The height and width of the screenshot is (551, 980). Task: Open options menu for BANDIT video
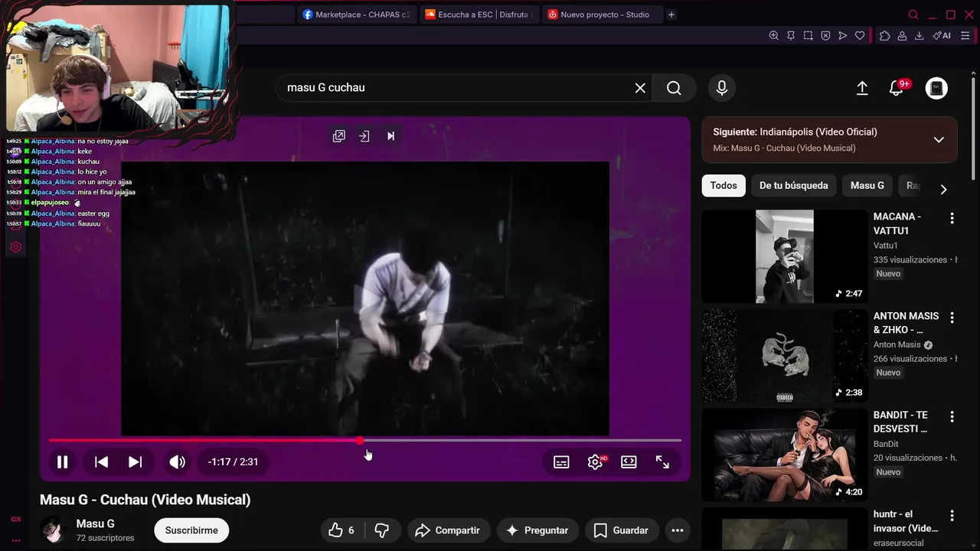952,416
